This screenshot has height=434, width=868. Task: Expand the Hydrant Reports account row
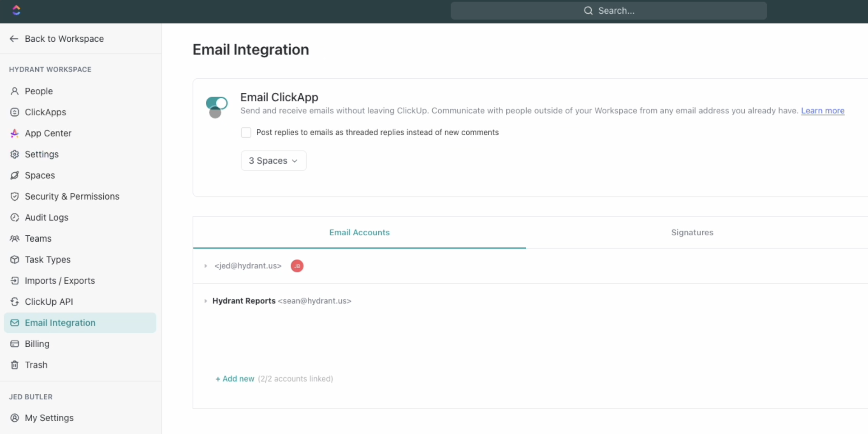(206, 301)
